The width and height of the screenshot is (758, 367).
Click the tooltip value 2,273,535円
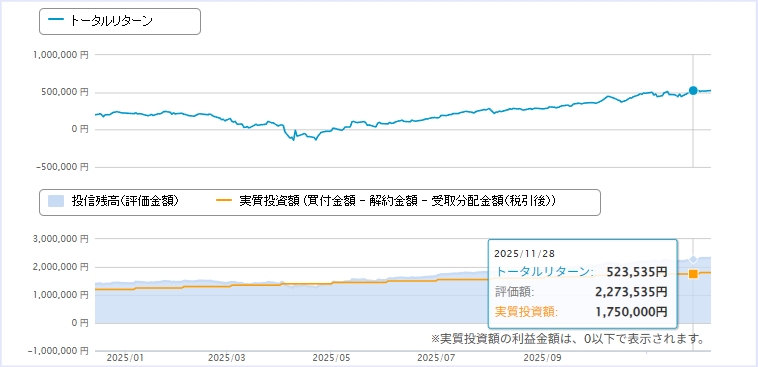[x=630, y=292]
